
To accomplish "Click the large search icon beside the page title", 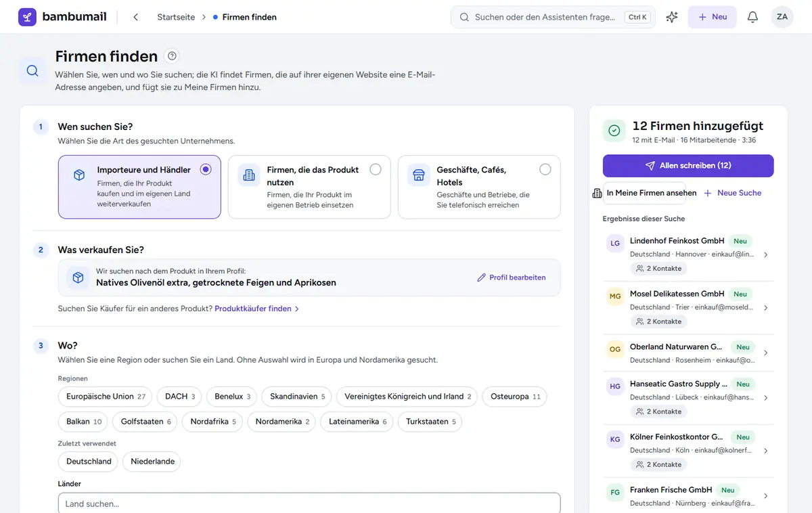I will pos(32,70).
